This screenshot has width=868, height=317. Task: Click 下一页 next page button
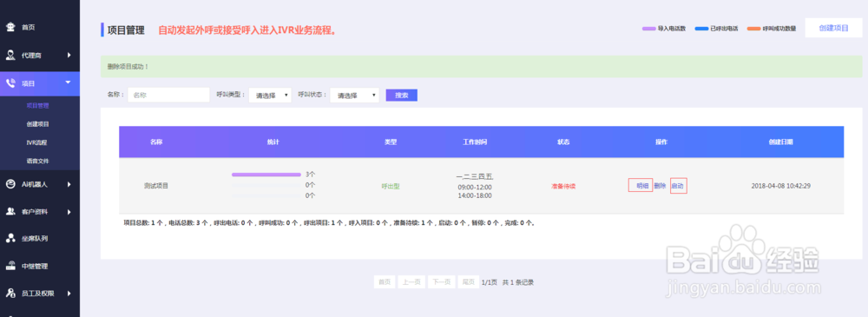[441, 281]
